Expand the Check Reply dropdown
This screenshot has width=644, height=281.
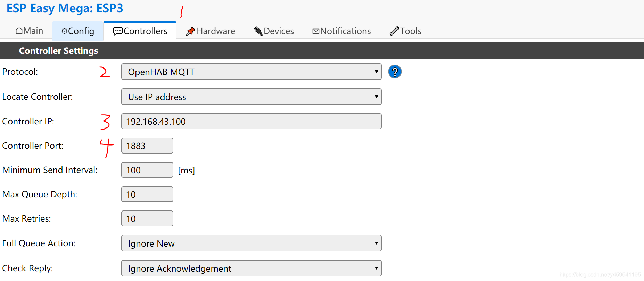coord(251,268)
